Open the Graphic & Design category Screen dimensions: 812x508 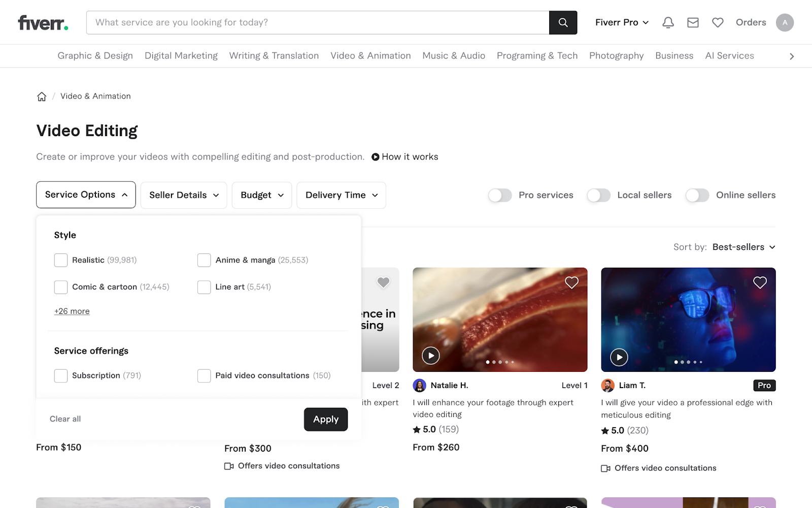pos(95,56)
